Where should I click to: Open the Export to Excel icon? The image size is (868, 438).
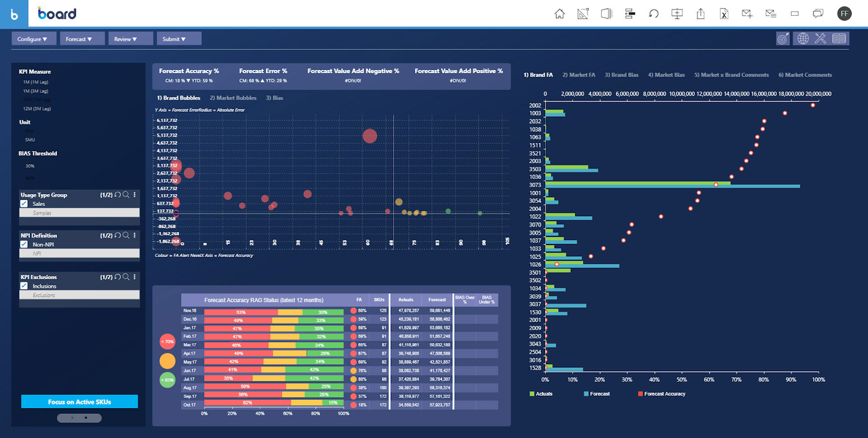(724, 13)
